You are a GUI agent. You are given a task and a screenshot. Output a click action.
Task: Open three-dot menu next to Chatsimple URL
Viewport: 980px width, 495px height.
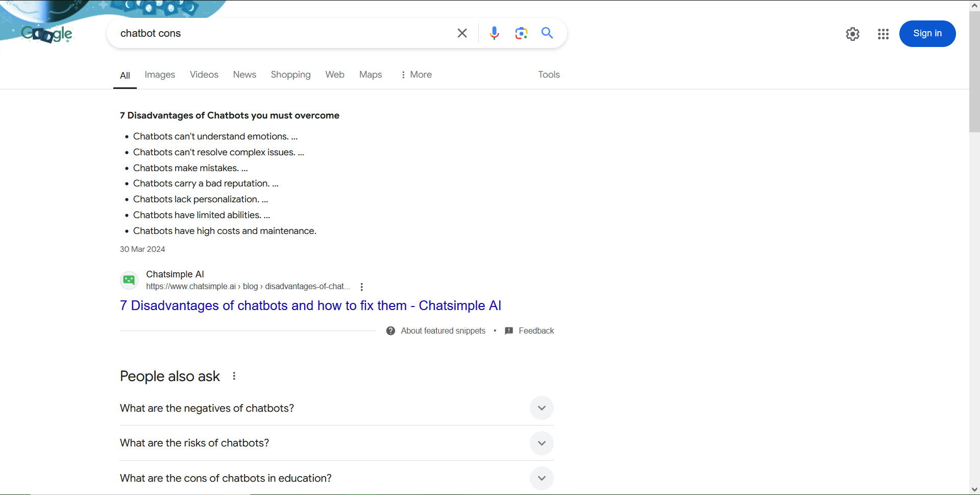pyautogui.click(x=361, y=287)
